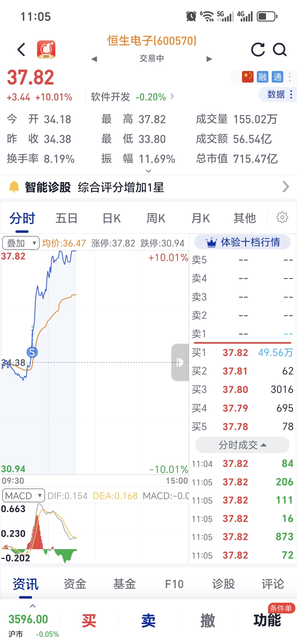
Task: Switch to 日K chart tab
Action: click(111, 219)
